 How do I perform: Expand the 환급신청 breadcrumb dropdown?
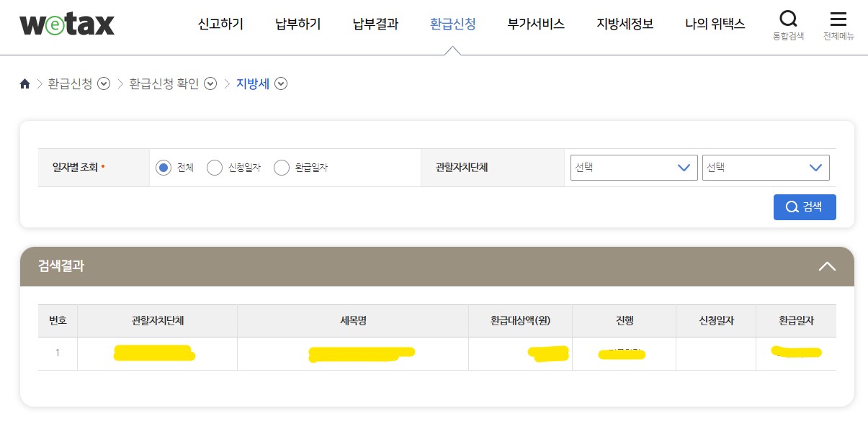pyautogui.click(x=103, y=84)
